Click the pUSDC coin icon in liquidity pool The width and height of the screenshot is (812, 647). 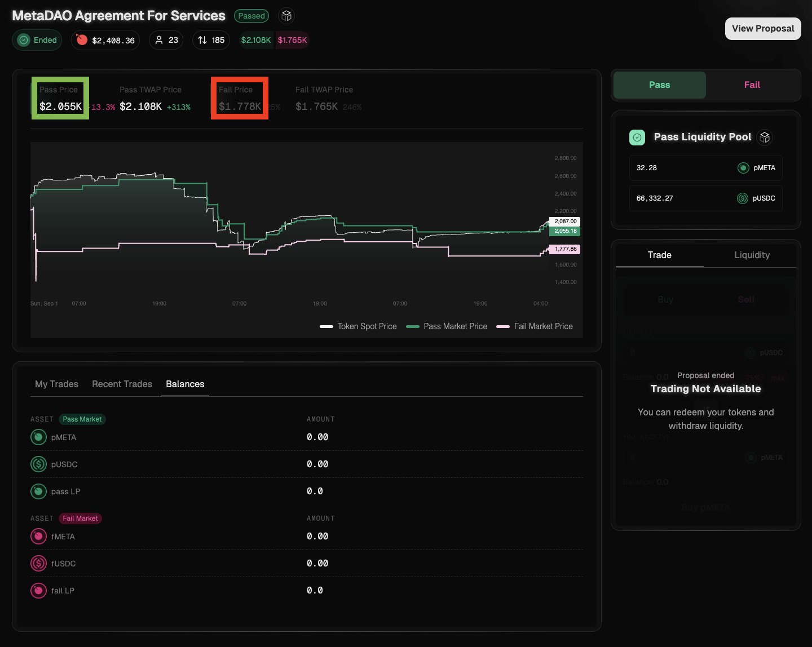[743, 198]
